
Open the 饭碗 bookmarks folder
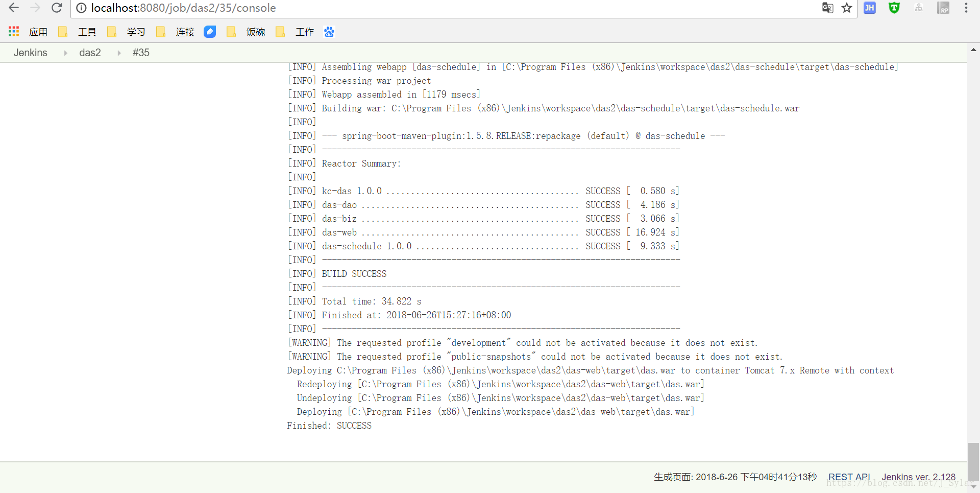(246, 32)
